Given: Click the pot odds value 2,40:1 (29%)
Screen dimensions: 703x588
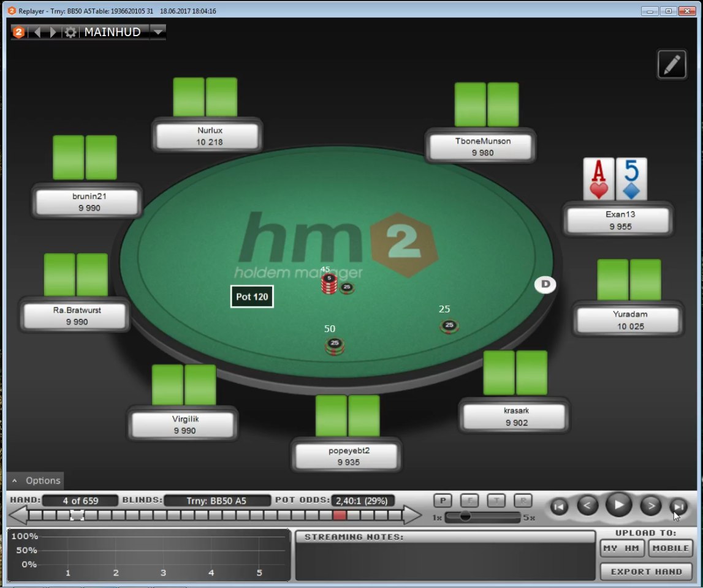Looking at the screenshot, I should pos(362,500).
